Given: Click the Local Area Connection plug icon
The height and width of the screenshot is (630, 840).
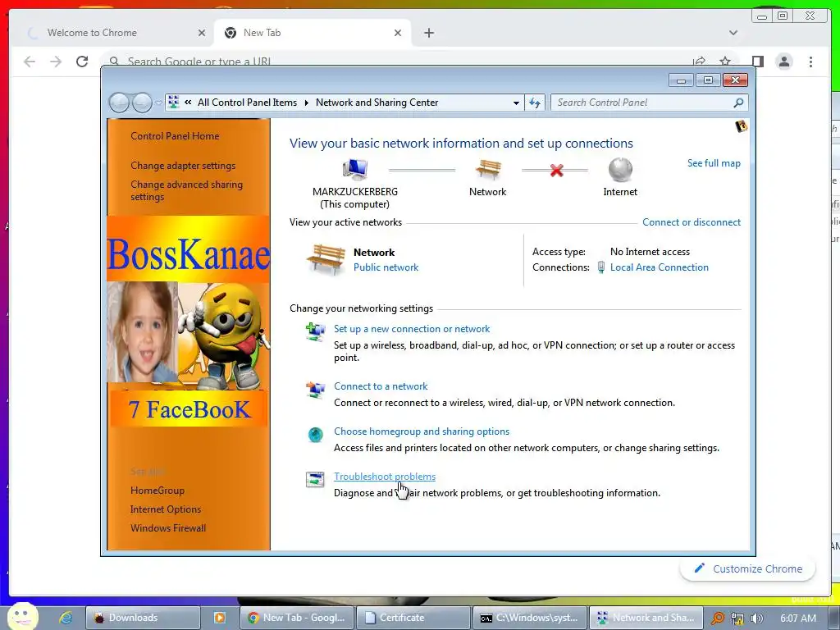Looking at the screenshot, I should click(x=601, y=267).
